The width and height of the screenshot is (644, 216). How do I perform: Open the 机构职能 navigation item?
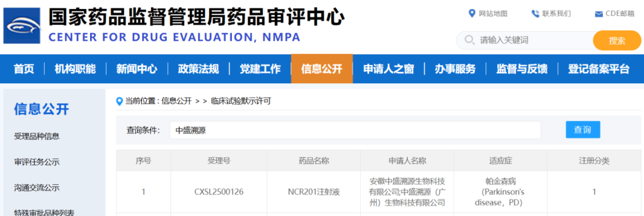(x=75, y=69)
